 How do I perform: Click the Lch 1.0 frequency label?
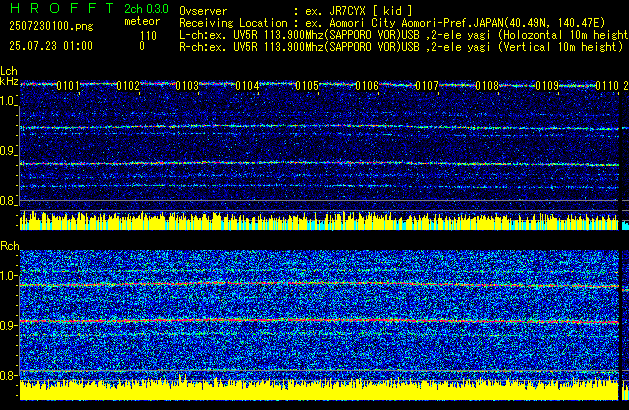click(x=8, y=101)
